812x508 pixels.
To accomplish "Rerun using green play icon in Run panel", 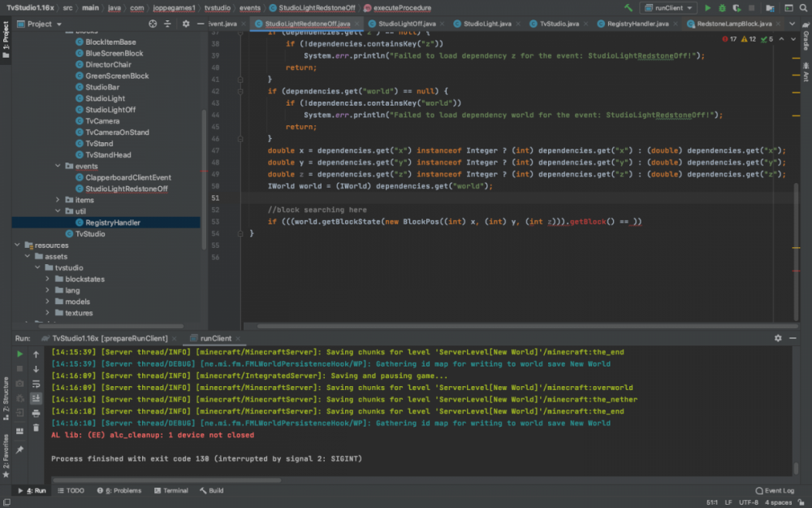I will click(20, 354).
